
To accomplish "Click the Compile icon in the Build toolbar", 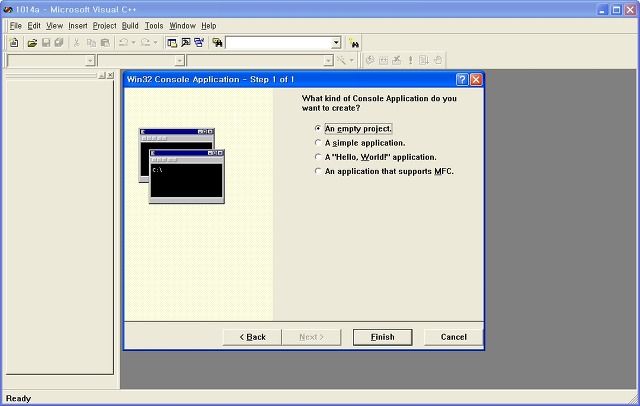I will click(370, 60).
